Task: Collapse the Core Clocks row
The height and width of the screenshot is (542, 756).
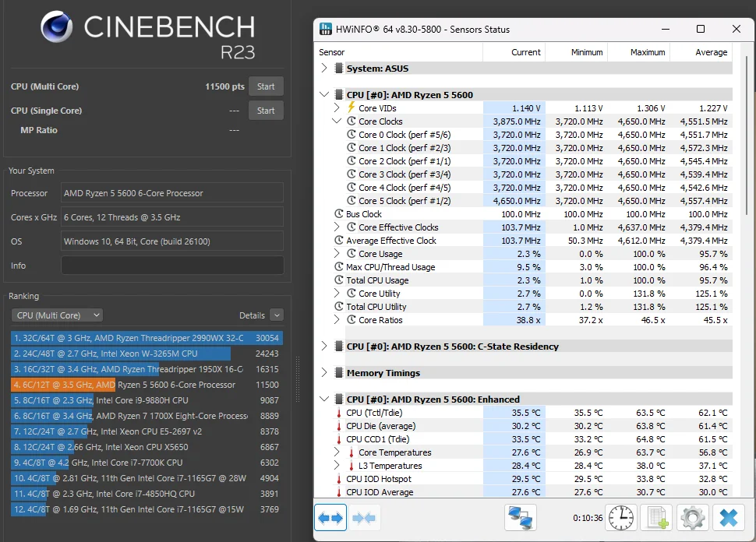Action: (337, 121)
